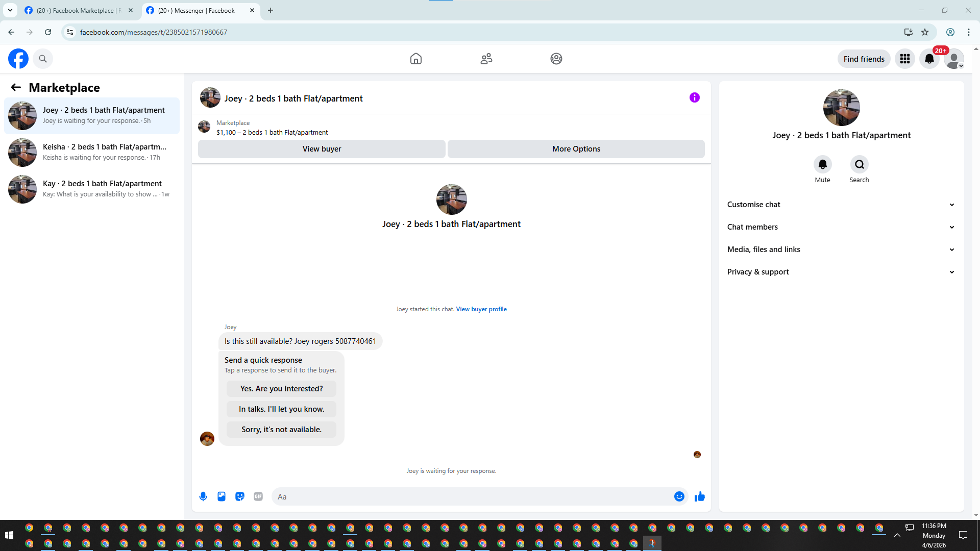Open the tab search dropdown
This screenshot has width=980, height=551.
pos(10,10)
